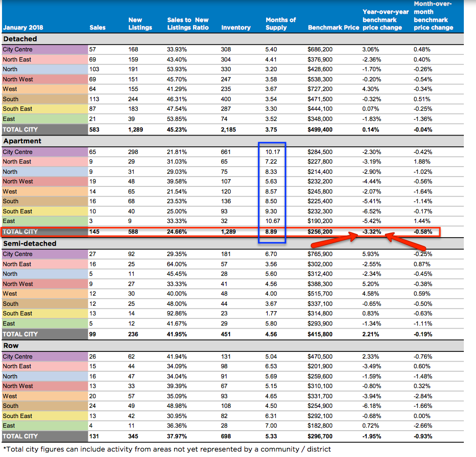Click Detached South new listings 244
Screen dimensions: 476x457
(133, 99)
